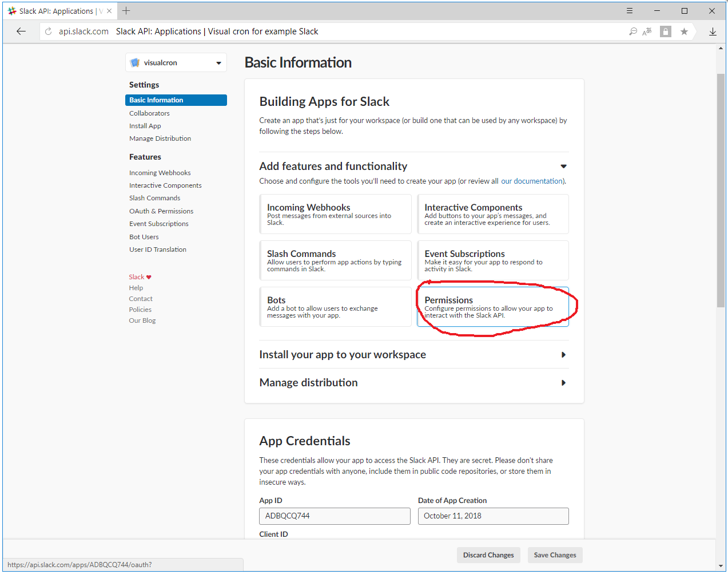Click the Save Changes button
This screenshot has width=728, height=574.
[554, 555]
